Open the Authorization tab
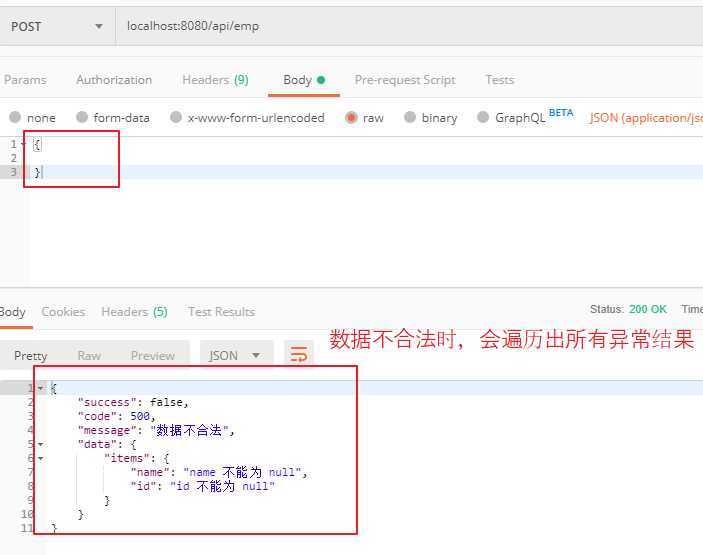Screen dimensions: 703x555 click(x=114, y=80)
